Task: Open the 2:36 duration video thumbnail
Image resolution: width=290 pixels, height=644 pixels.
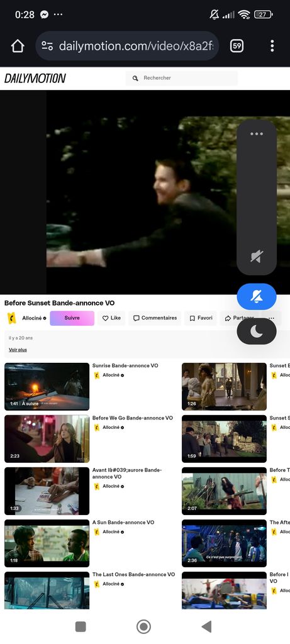Action: point(224,543)
